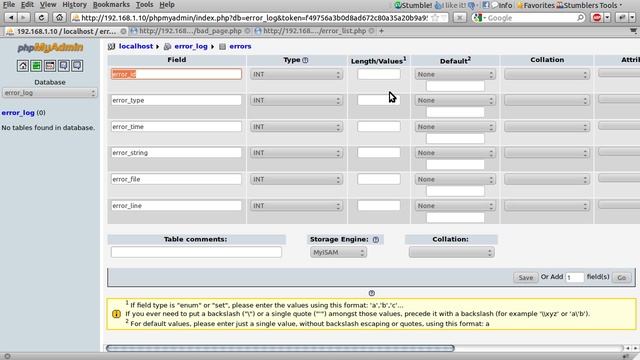This screenshot has height=360, width=640.
Task: Click the Save button
Action: tap(525, 278)
